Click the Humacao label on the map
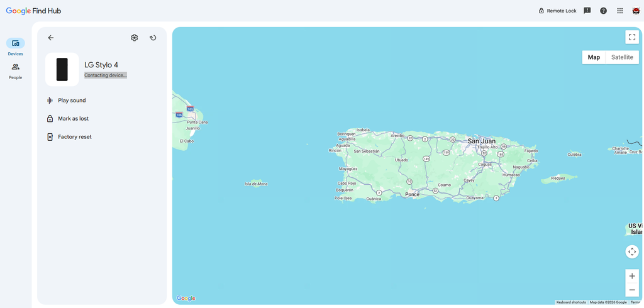The height and width of the screenshot is (308, 644). [511, 175]
